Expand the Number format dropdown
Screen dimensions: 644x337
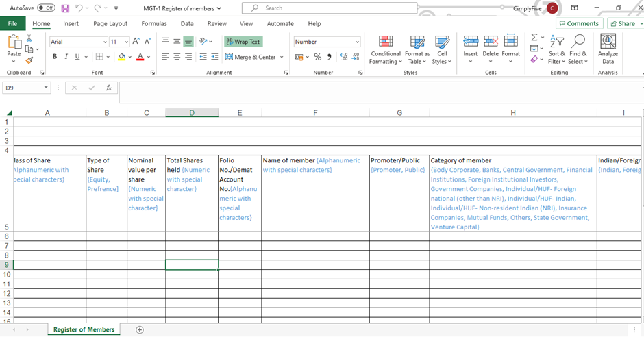tap(357, 42)
